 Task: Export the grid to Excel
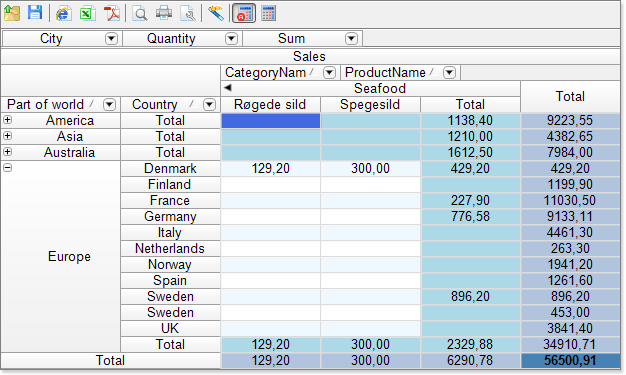point(87,14)
